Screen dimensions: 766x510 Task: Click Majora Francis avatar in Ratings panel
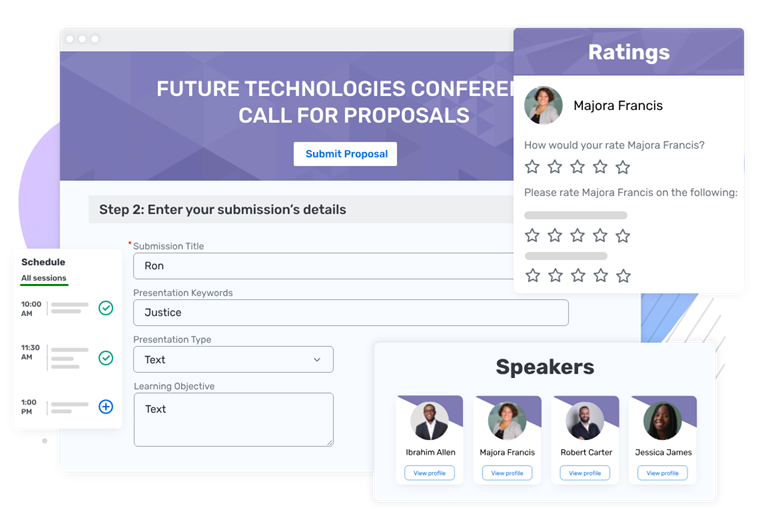pos(544,106)
